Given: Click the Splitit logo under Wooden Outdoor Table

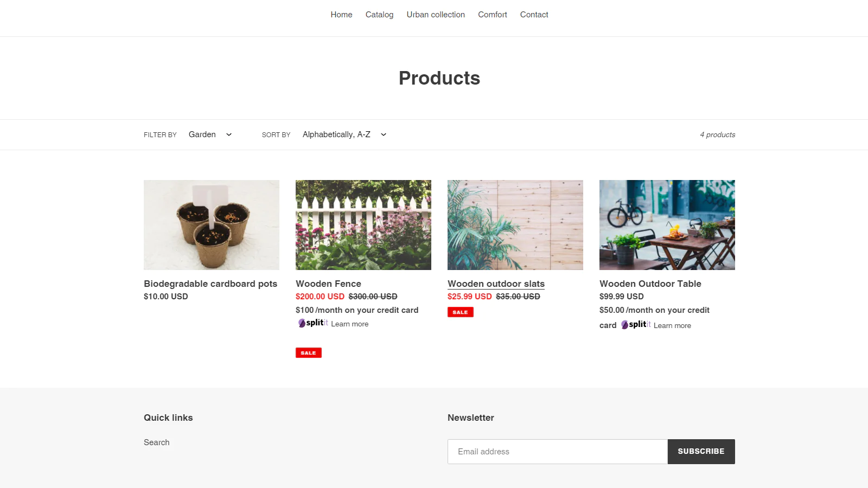Looking at the screenshot, I should 636,324.
